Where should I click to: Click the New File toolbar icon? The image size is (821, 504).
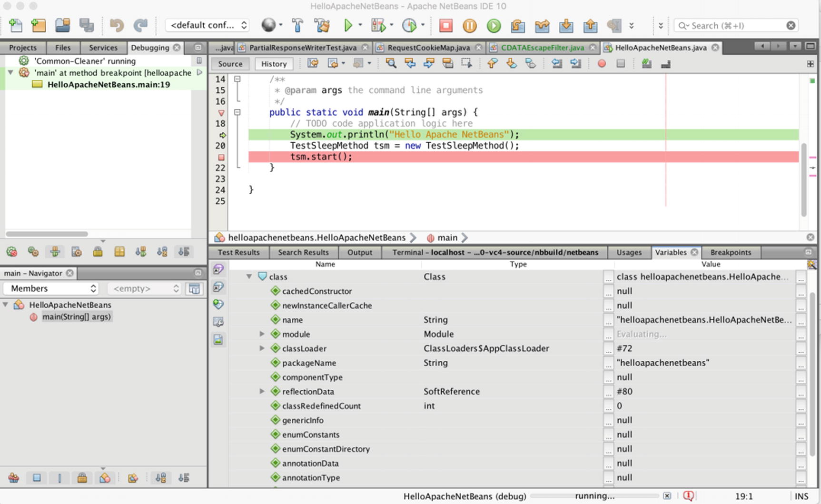click(16, 25)
